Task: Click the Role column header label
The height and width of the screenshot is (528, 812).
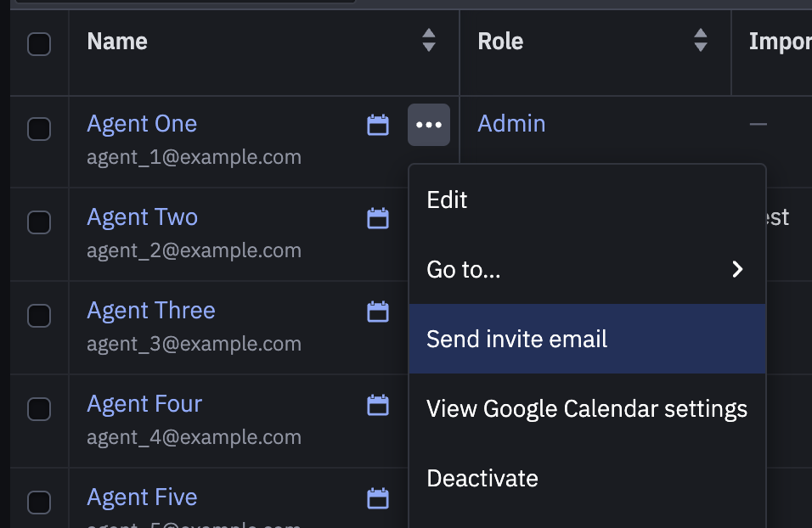Action: [500, 41]
